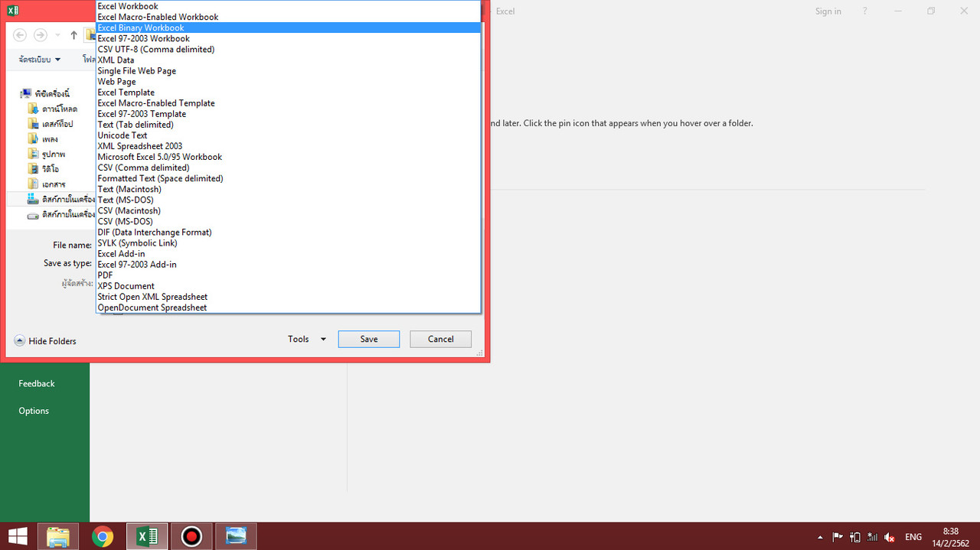Click the Save button

click(369, 339)
